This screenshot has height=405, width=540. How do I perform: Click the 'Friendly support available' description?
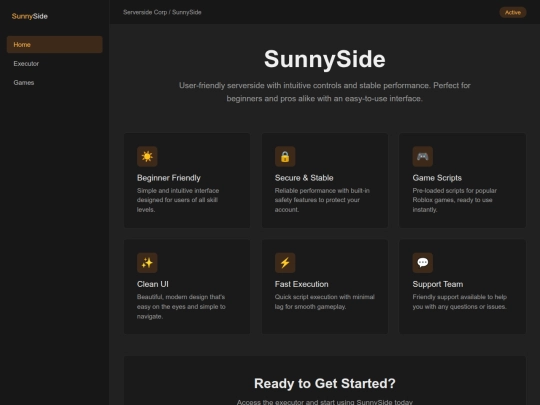coord(459,302)
